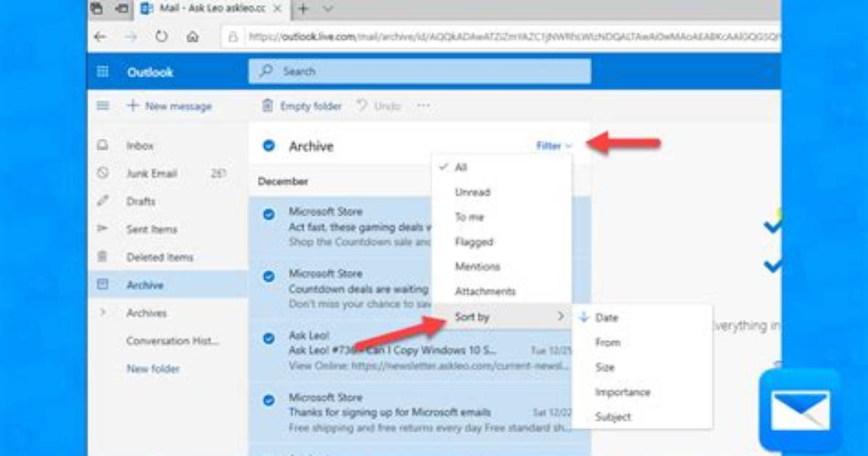Open the tab list chevron beside new tab

pyautogui.click(x=328, y=9)
